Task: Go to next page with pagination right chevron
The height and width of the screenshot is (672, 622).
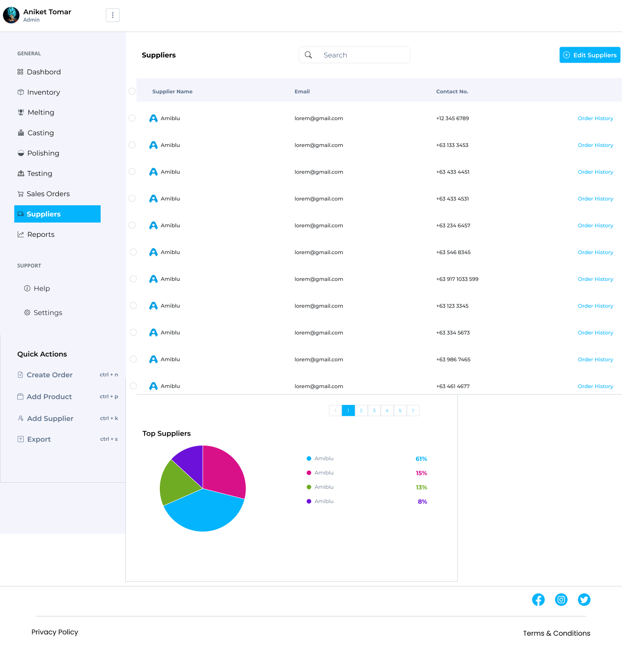Action: tap(413, 411)
